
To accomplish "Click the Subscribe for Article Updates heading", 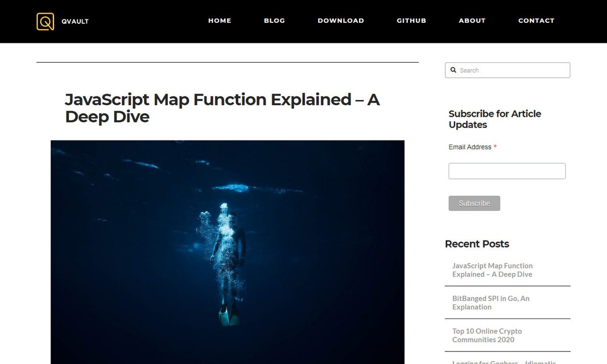I will (x=495, y=119).
